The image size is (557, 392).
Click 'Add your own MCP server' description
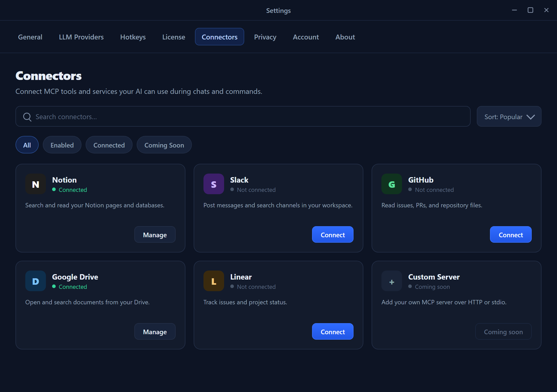pyautogui.click(x=444, y=302)
